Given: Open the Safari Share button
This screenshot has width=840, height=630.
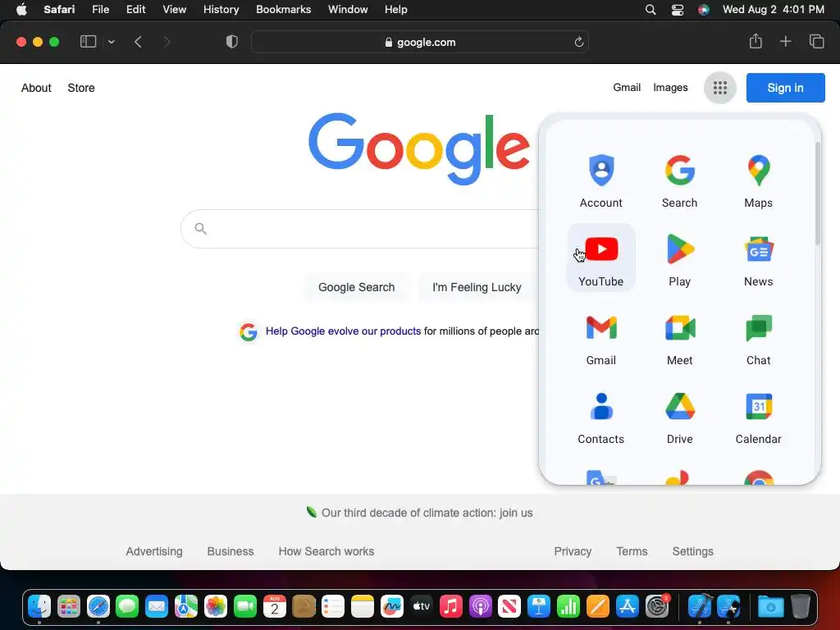Looking at the screenshot, I should click(x=756, y=41).
